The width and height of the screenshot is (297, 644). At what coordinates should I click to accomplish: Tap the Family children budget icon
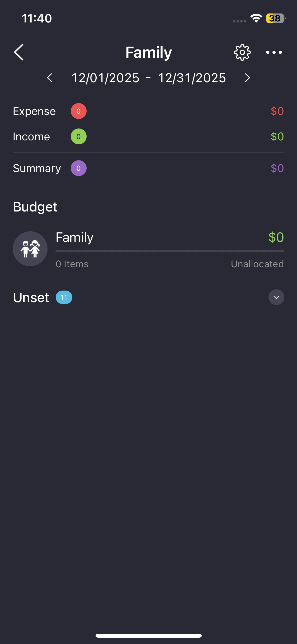[x=30, y=249]
